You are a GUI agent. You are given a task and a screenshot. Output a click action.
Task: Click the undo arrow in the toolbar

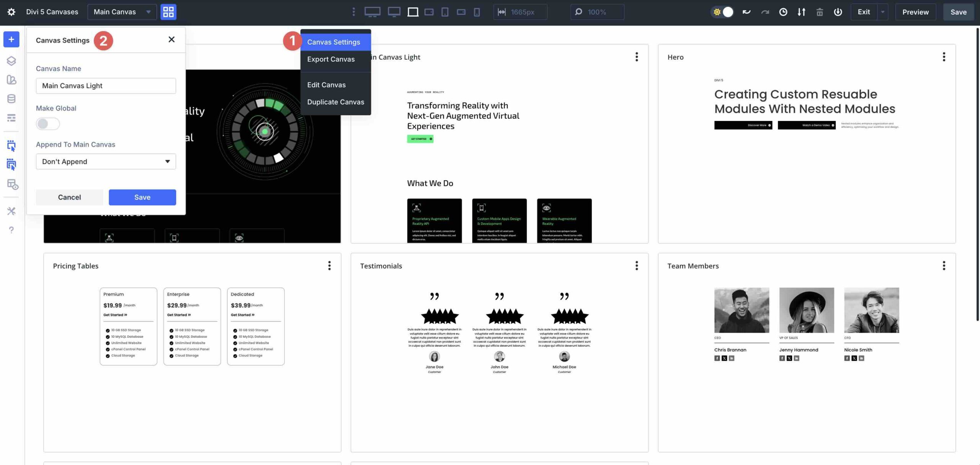pos(746,12)
